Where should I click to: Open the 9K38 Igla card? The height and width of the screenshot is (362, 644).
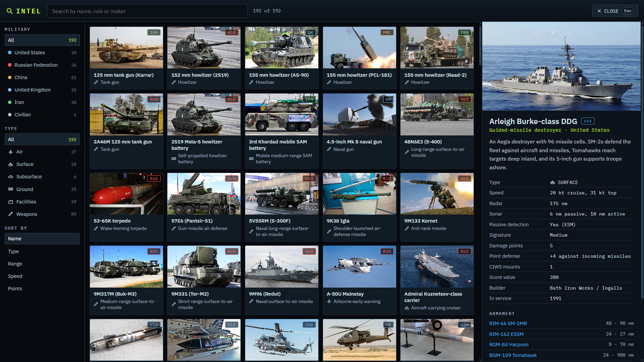pyautogui.click(x=359, y=207)
